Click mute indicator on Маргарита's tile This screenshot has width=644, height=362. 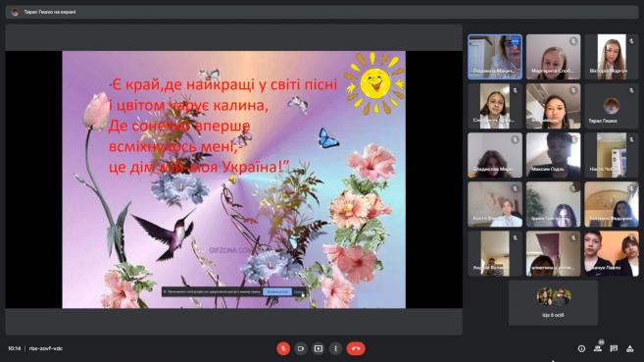pyautogui.click(x=573, y=40)
